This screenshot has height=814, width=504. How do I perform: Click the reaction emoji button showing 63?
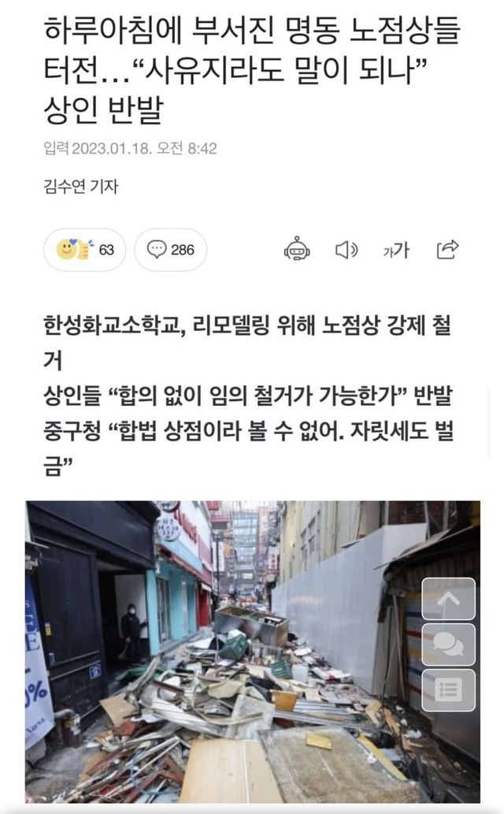(84, 250)
